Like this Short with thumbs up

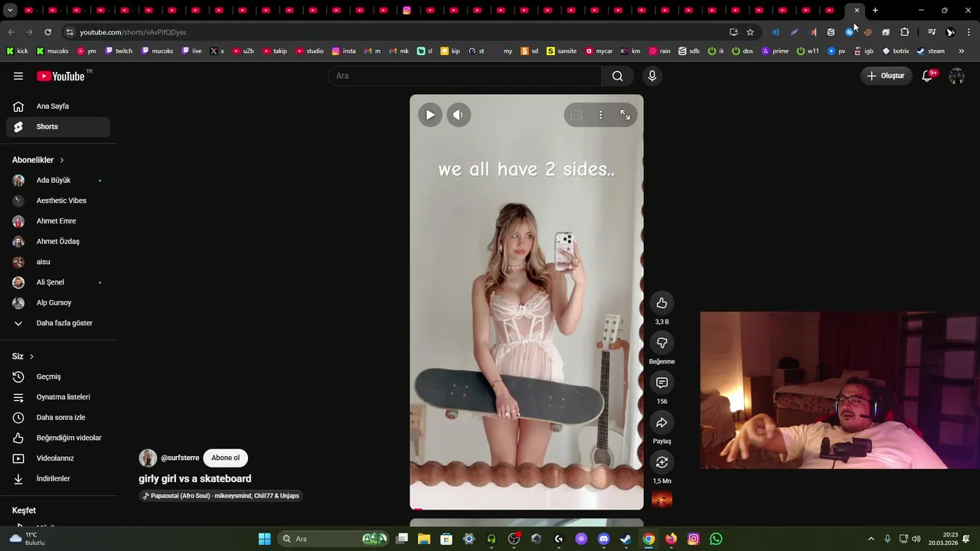pyautogui.click(x=661, y=303)
